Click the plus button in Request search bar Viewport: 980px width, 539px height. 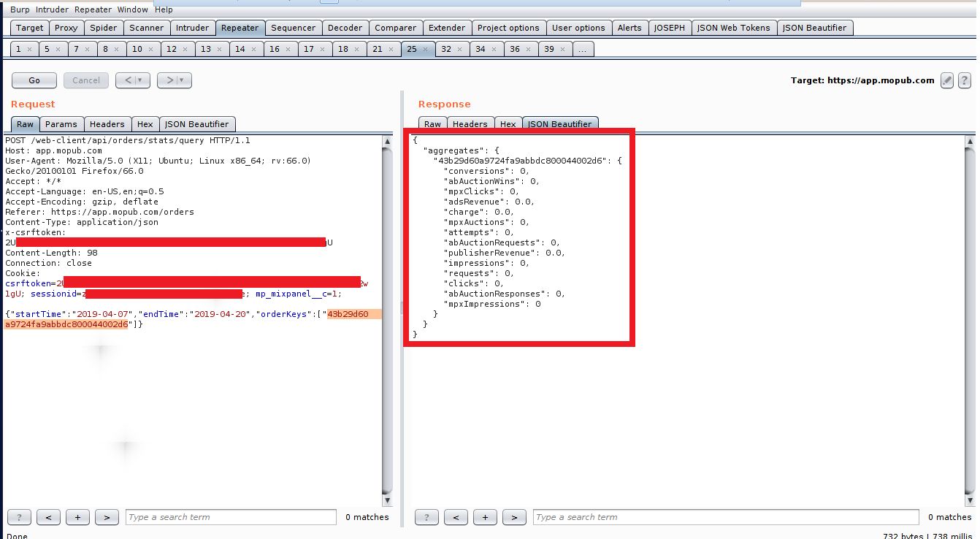[x=77, y=517]
